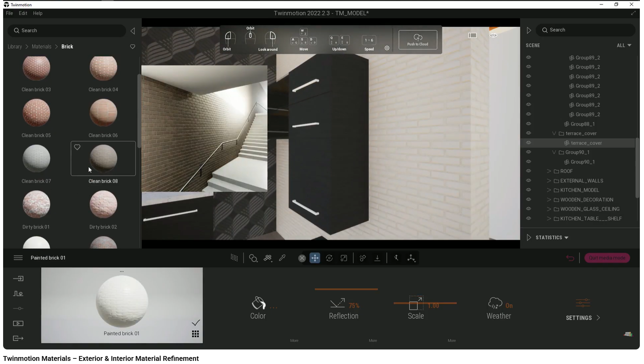Click the Drop to ground icon

coord(377,258)
